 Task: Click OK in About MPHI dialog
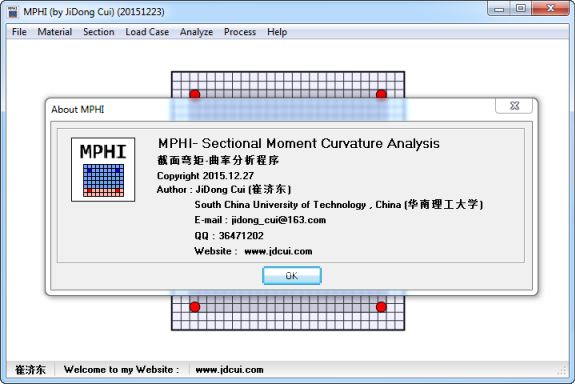tap(292, 275)
